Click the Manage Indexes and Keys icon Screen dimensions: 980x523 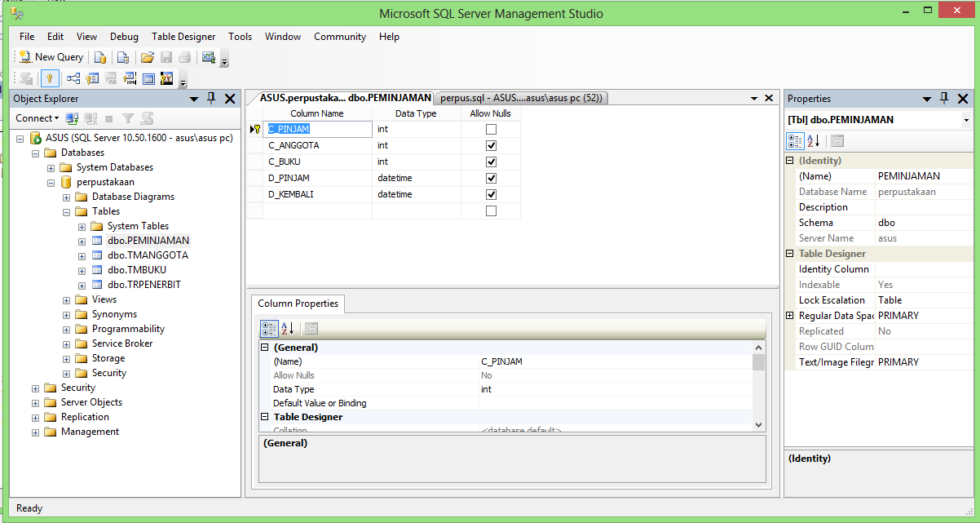(92, 79)
